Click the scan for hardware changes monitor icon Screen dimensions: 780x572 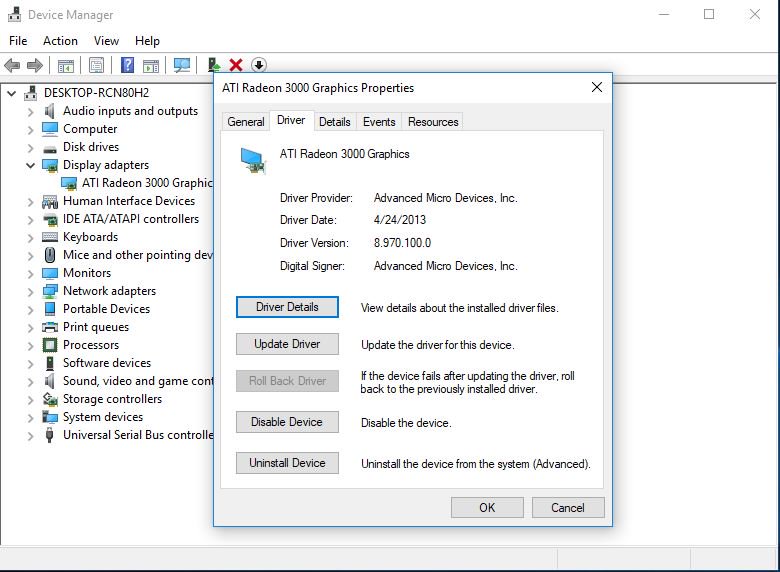[x=181, y=65]
